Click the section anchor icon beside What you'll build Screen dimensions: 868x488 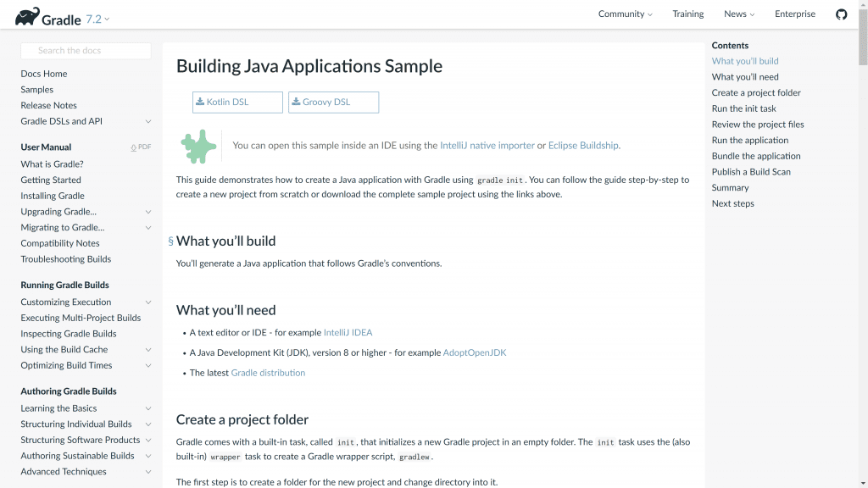[170, 241]
